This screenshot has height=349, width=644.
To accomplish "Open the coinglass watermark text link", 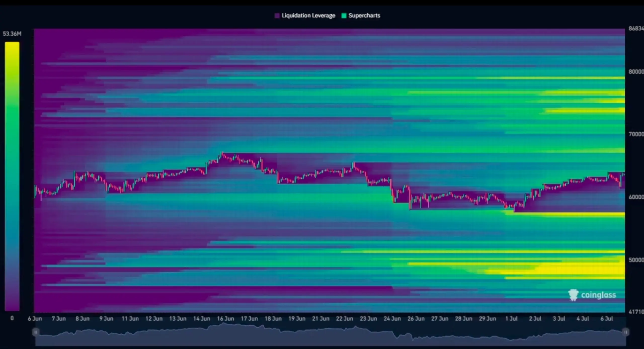I will click(598, 295).
